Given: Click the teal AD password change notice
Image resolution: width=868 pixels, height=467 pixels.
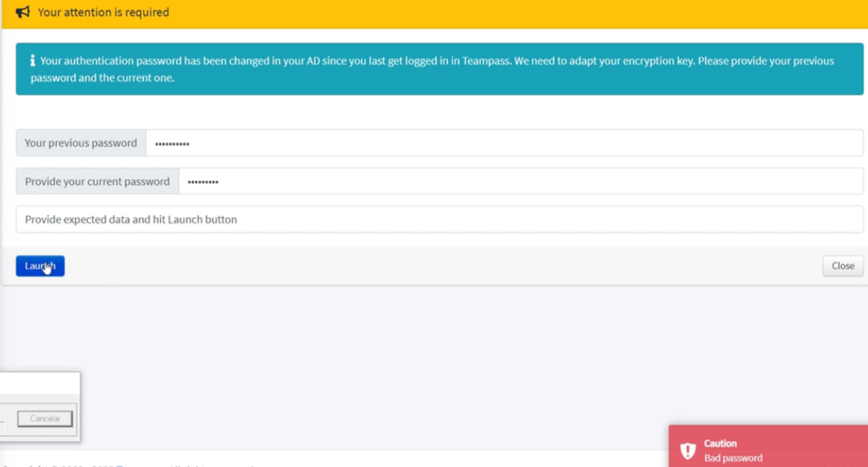Looking at the screenshot, I should 439,69.
